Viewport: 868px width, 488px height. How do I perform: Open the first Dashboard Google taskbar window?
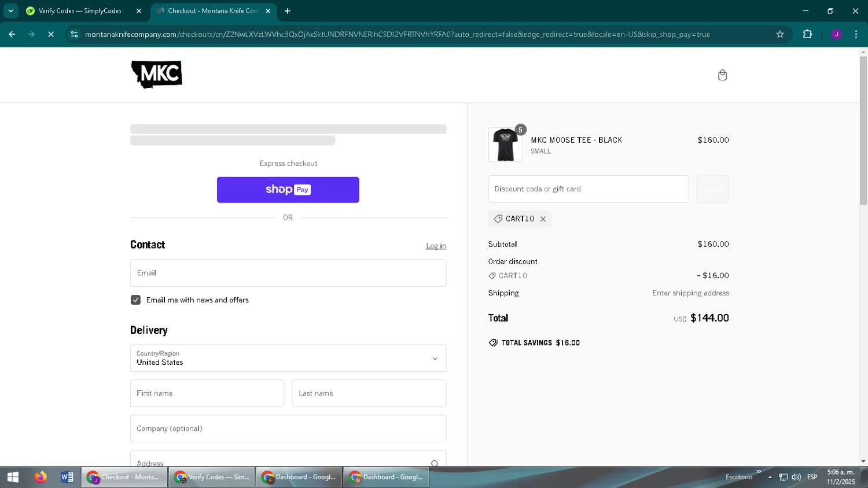coord(299,477)
